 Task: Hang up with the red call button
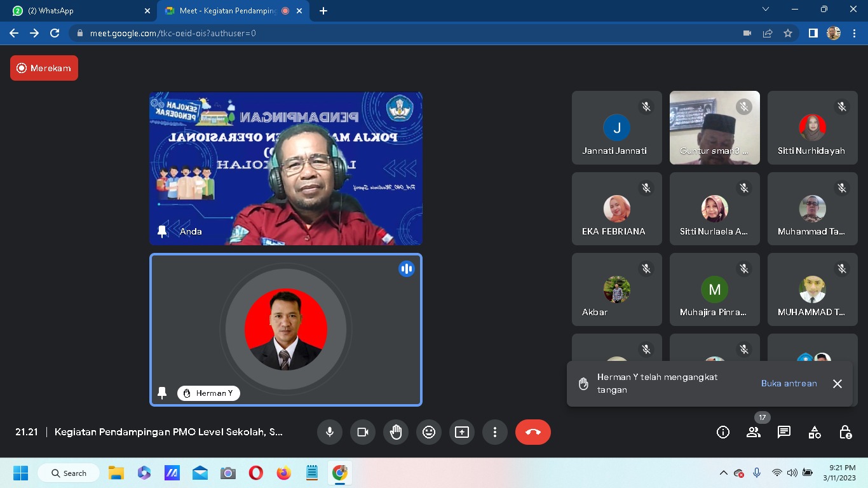click(x=532, y=432)
